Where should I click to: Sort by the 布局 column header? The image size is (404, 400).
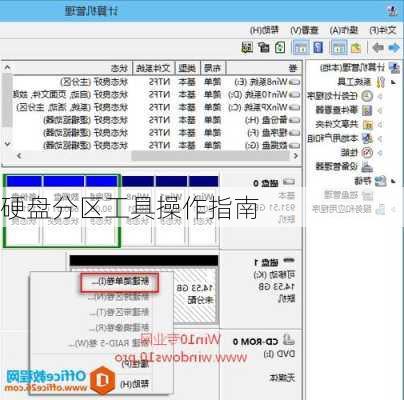[x=213, y=68]
